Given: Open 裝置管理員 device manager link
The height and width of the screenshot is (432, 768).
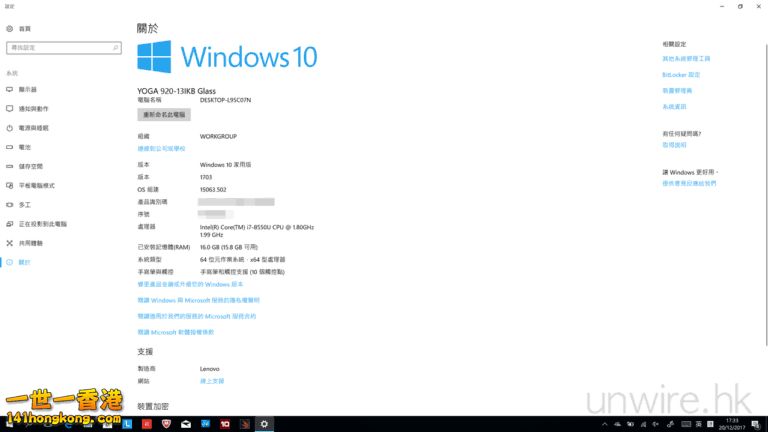Looking at the screenshot, I should click(677, 91).
